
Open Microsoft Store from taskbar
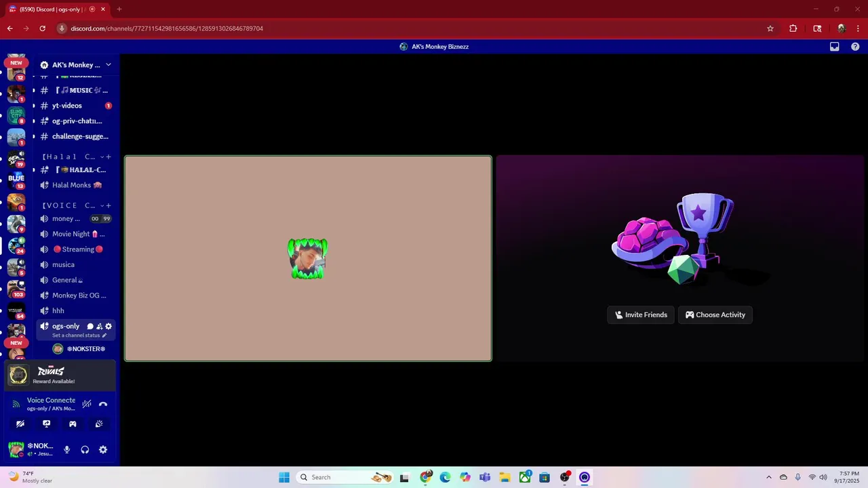click(x=545, y=477)
